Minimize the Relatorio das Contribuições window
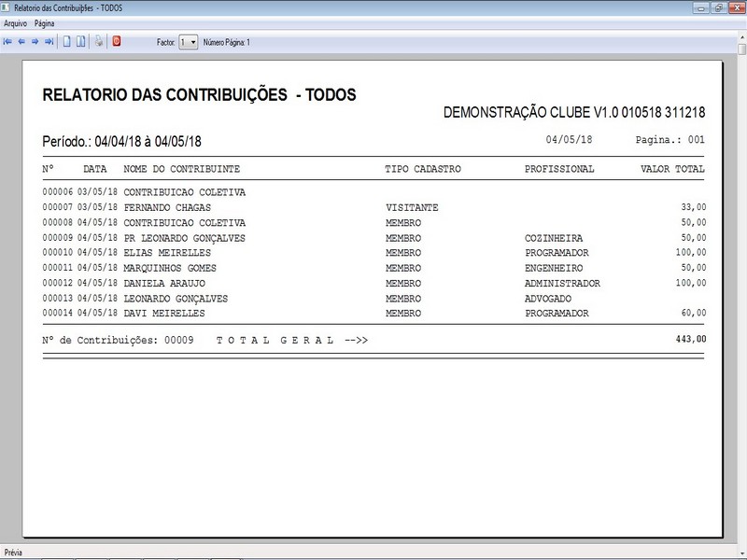 [x=701, y=8]
